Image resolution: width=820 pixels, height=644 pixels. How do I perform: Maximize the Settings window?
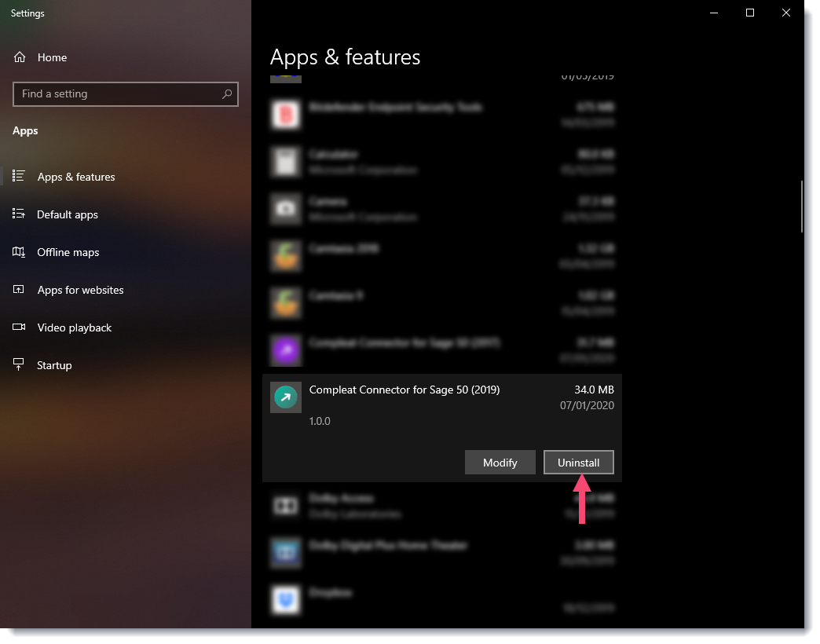750,13
